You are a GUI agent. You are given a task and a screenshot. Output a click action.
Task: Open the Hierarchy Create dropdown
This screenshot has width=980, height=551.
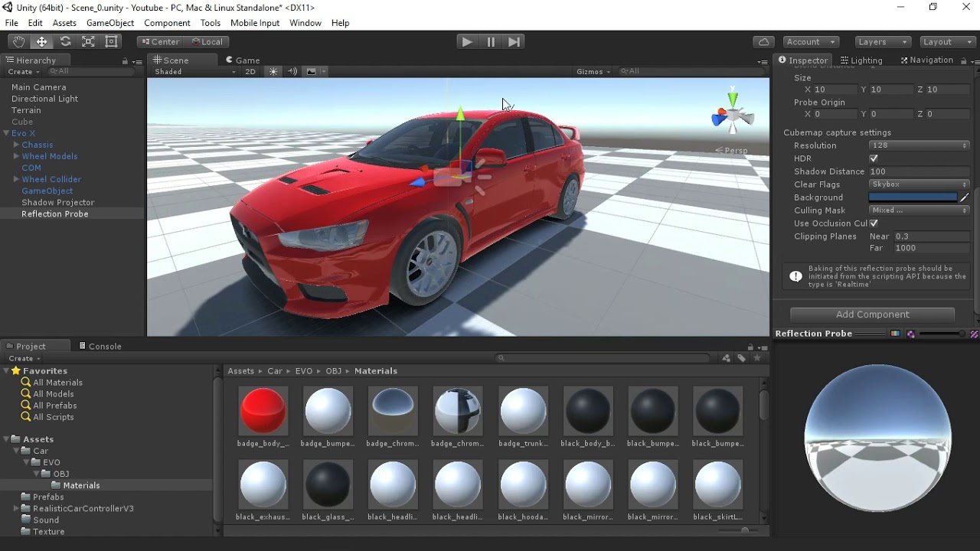[x=23, y=71]
